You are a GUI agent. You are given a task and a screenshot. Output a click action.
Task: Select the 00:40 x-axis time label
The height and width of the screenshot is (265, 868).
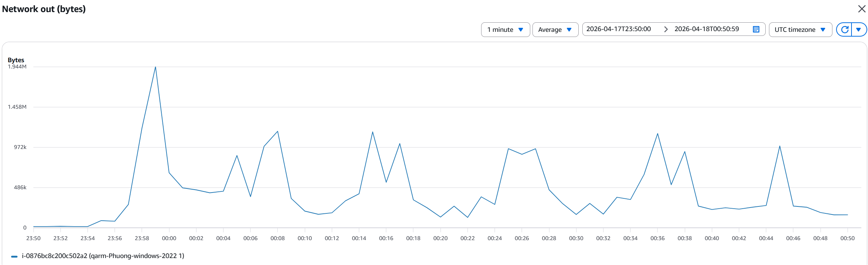[x=712, y=238]
